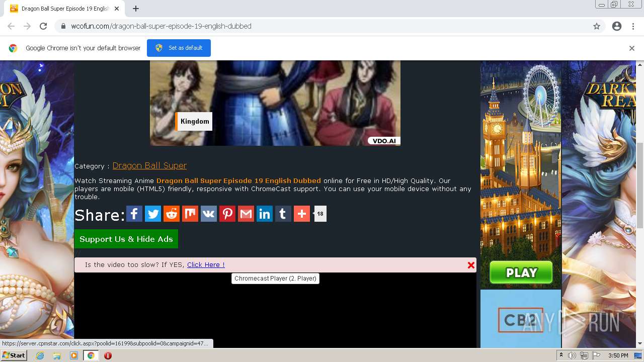Click the green PLAY ad button
The width and height of the screenshot is (644, 362).
[521, 273]
